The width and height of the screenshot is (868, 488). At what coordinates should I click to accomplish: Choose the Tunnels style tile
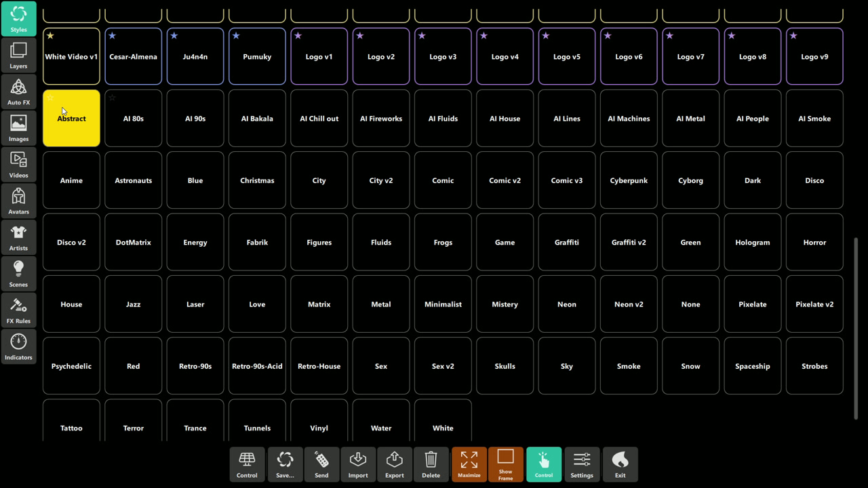click(257, 422)
